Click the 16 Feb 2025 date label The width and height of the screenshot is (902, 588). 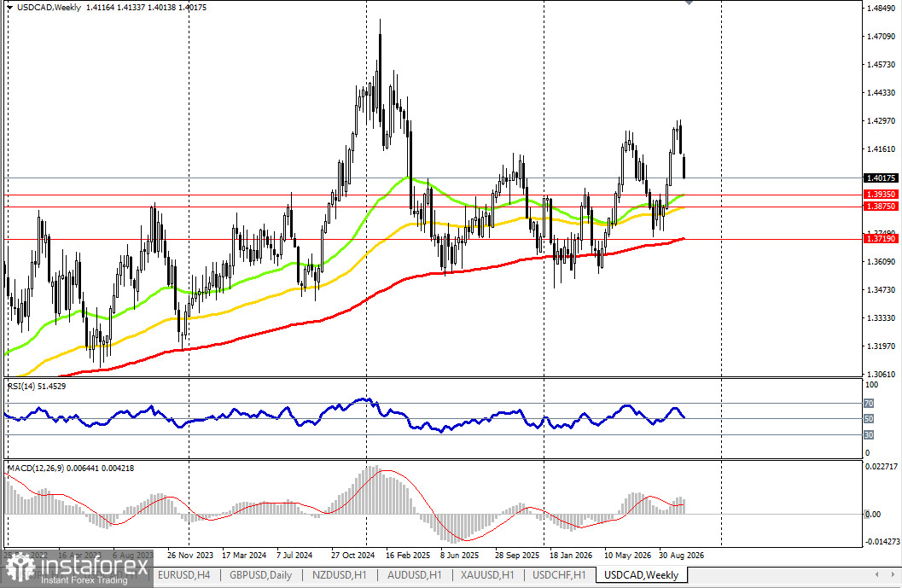pos(407,556)
